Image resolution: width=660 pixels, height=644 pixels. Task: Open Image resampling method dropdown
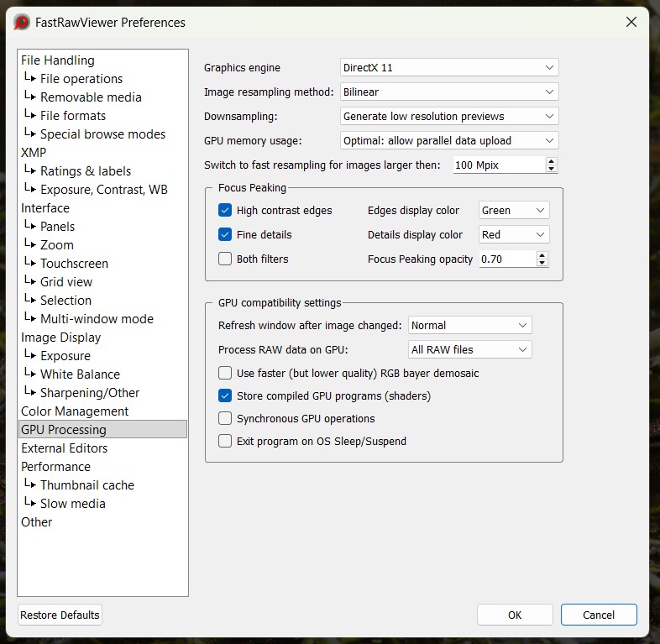tap(449, 92)
